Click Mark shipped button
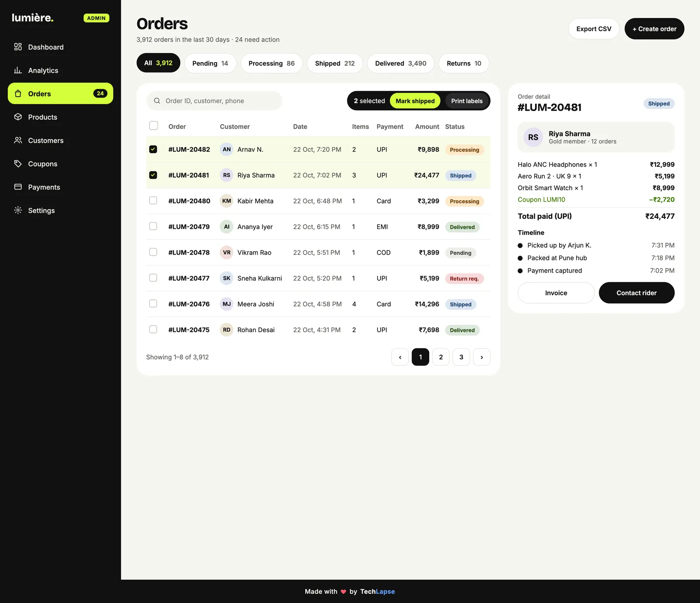 (415, 101)
